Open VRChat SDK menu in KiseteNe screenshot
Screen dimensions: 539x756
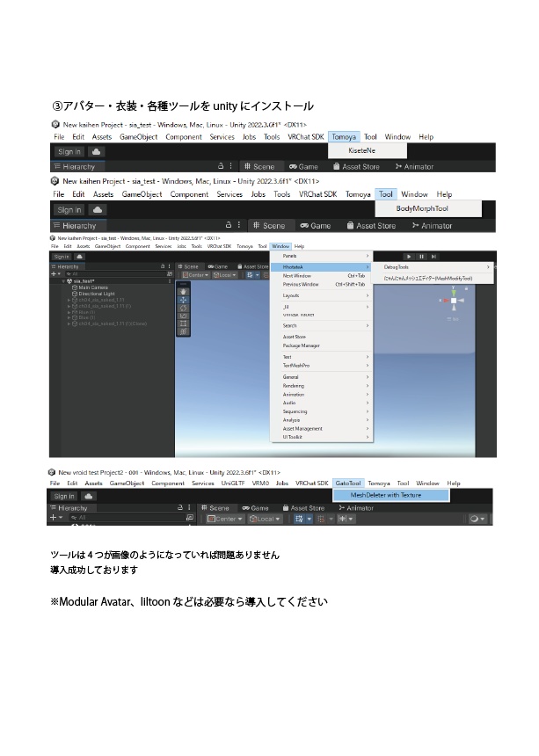(306, 137)
